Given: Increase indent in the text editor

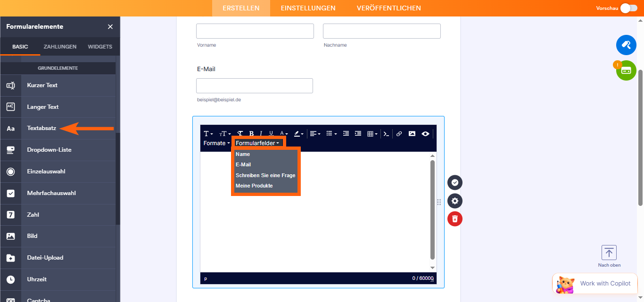Looking at the screenshot, I should 358,134.
